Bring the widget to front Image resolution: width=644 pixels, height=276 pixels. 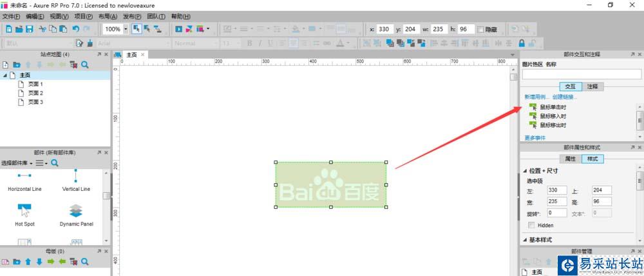[390, 43]
